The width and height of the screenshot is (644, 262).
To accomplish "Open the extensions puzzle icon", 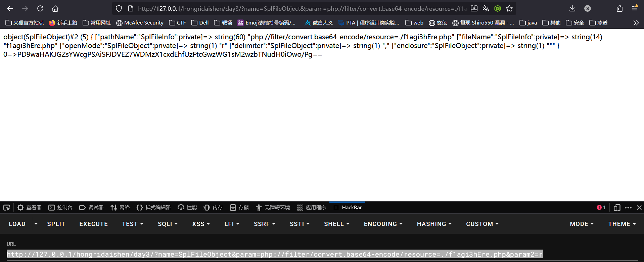I will click(619, 8).
